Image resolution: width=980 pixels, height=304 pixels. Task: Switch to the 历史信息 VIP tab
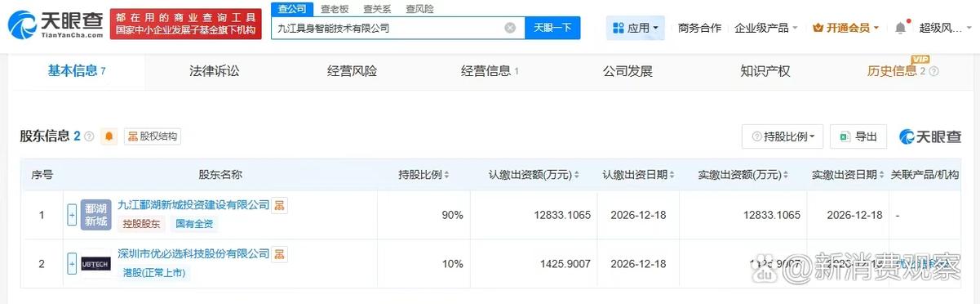tap(896, 71)
